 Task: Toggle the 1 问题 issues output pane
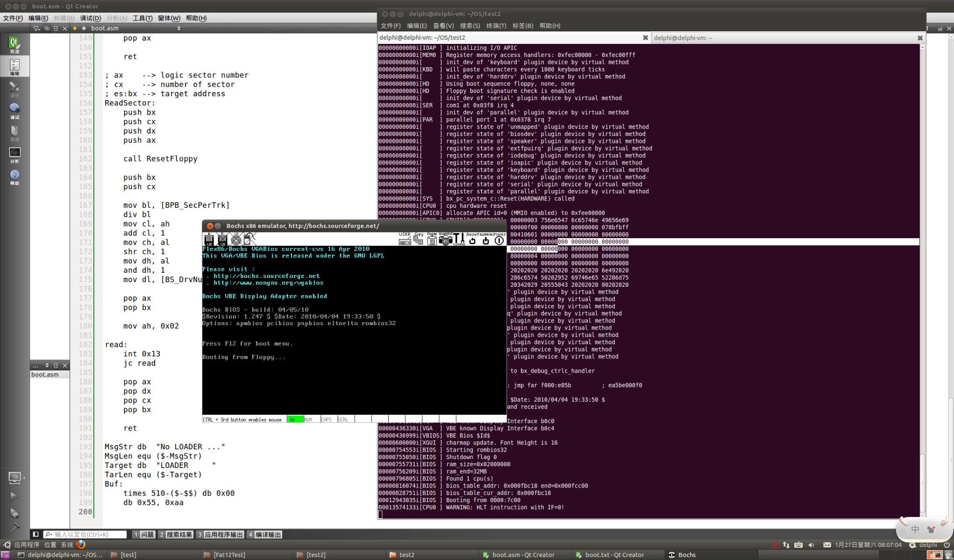click(143, 534)
